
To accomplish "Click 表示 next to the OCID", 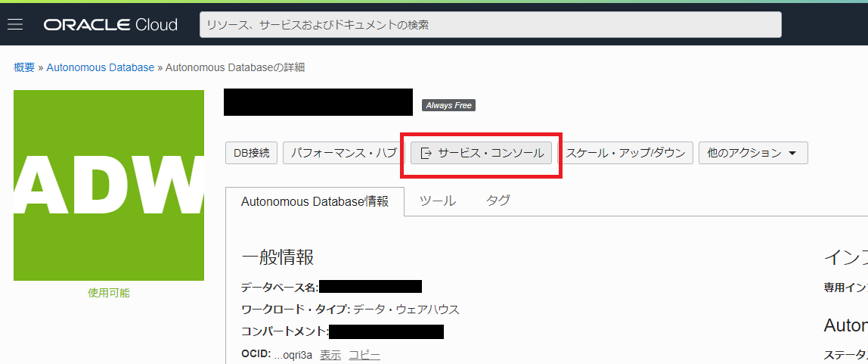I will point(330,355).
